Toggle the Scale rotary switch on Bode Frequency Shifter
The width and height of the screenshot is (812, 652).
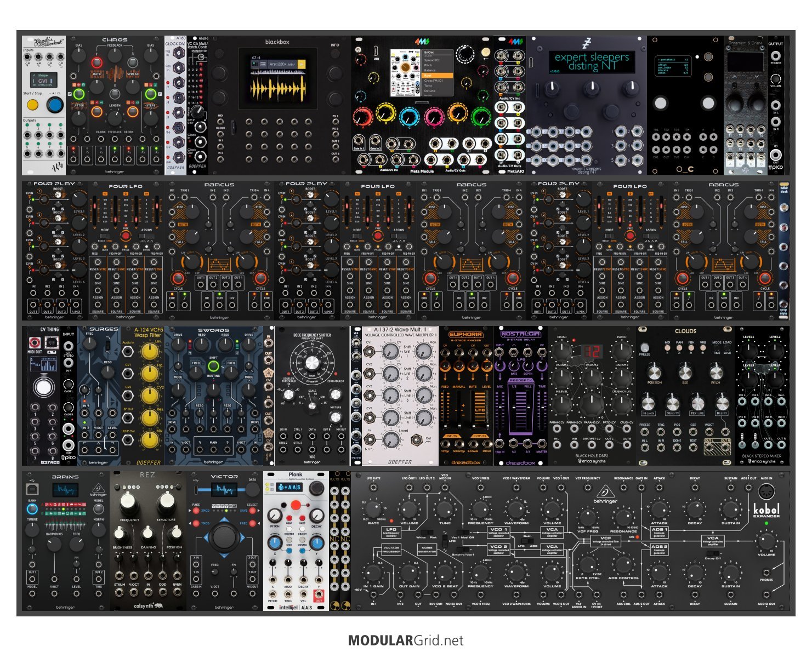coord(312,405)
